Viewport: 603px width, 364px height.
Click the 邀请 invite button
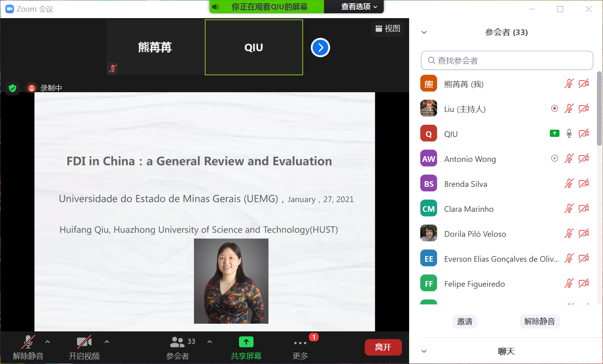[x=465, y=321]
